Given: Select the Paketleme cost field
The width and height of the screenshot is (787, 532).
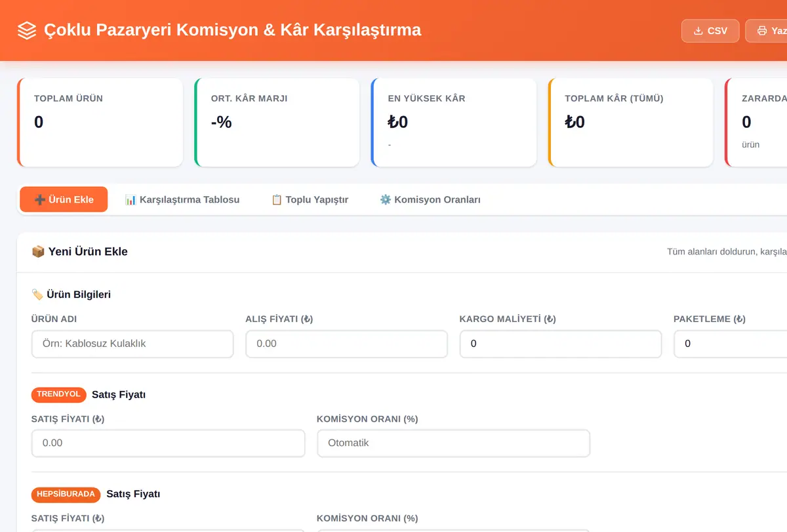Looking at the screenshot, I should click(731, 344).
